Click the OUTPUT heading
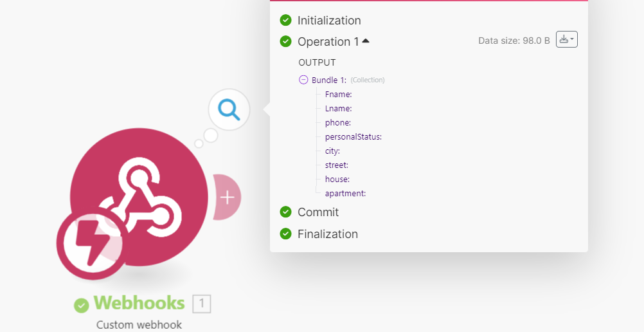The image size is (644, 332). point(317,62)
